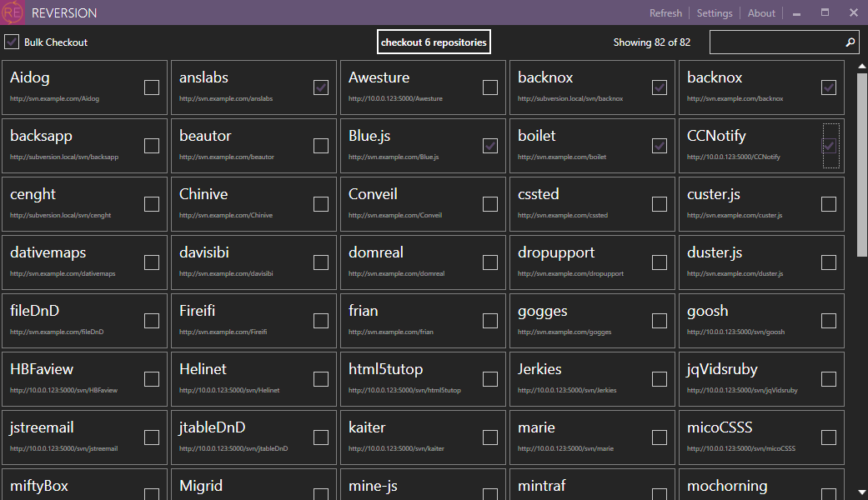Untick the Blue.js repository checkbox

(490, 146)
